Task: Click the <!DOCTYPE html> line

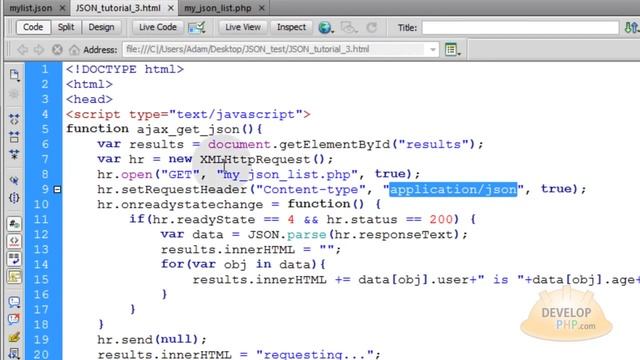Action: (x=125, y=69)
